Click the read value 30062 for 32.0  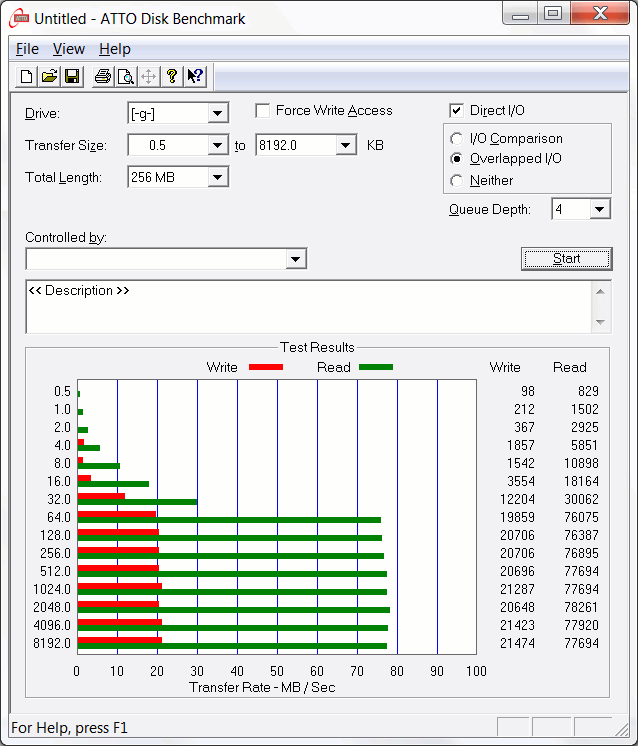click(x=581, y=499)
